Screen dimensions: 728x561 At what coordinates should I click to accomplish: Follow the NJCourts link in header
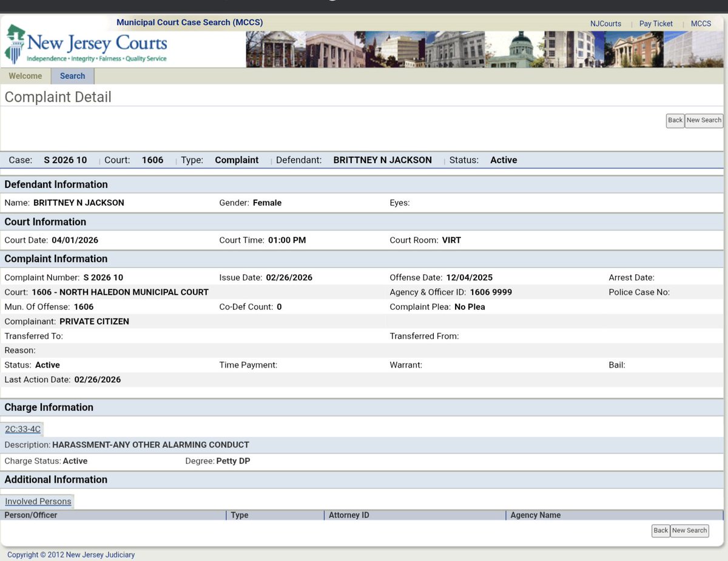pos(605,24)
